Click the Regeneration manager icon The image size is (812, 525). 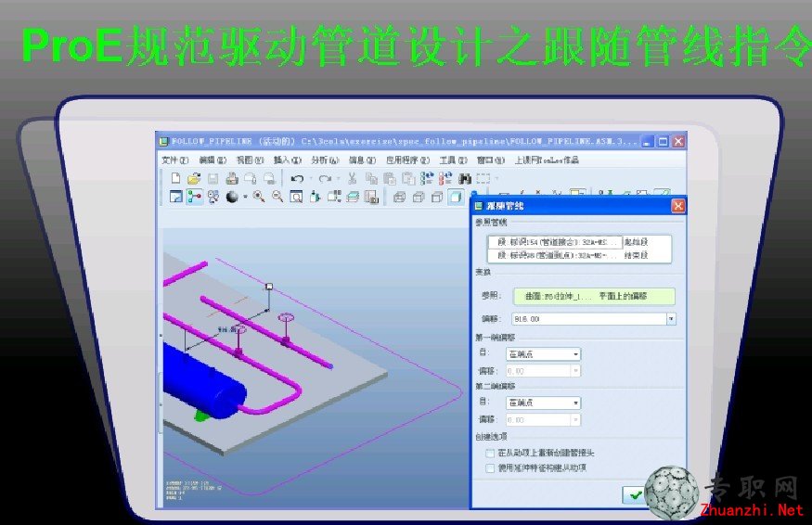tap(445, 179)
